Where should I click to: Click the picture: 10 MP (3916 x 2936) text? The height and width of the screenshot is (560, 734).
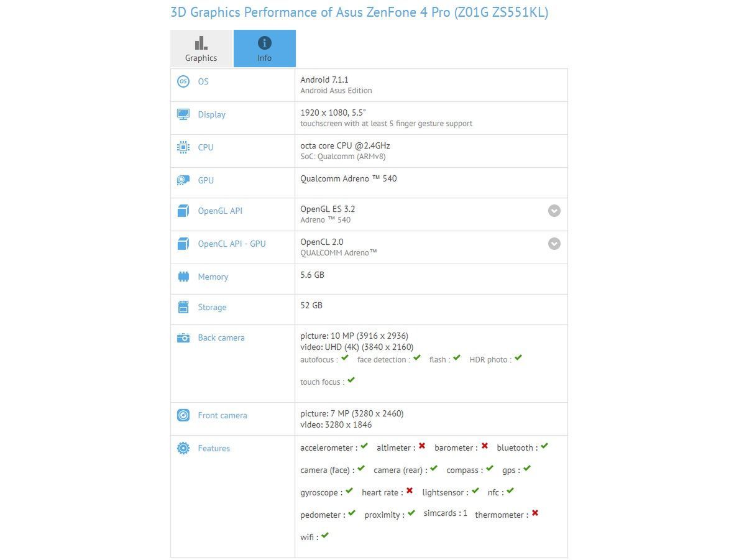pyautogui.click(x=354, y=336)
